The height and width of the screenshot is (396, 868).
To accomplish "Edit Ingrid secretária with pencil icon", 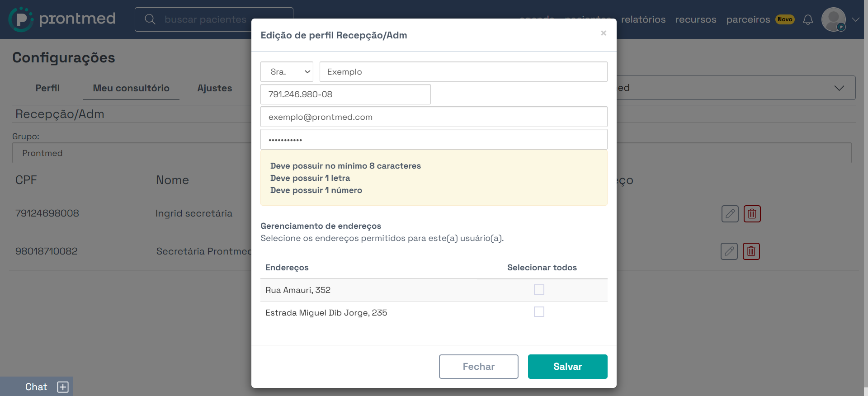I will [x=730, y=214].
